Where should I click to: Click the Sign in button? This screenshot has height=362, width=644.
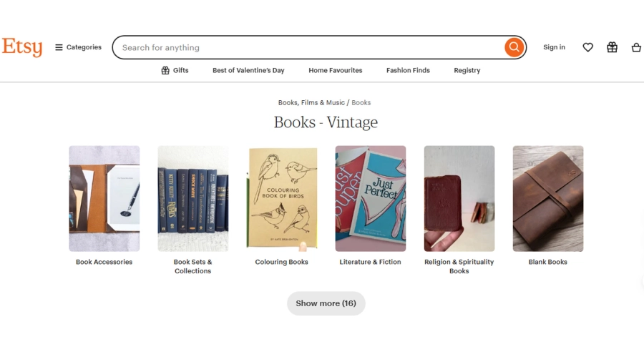[554, 47]
